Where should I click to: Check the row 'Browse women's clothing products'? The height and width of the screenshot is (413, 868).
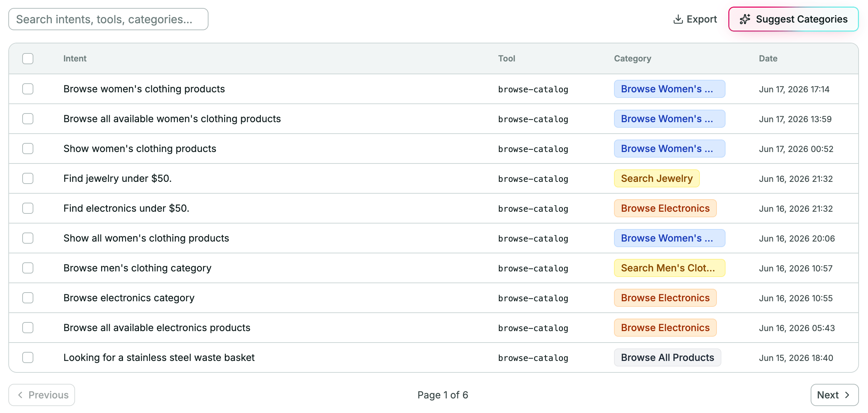[x=28, y=89]
